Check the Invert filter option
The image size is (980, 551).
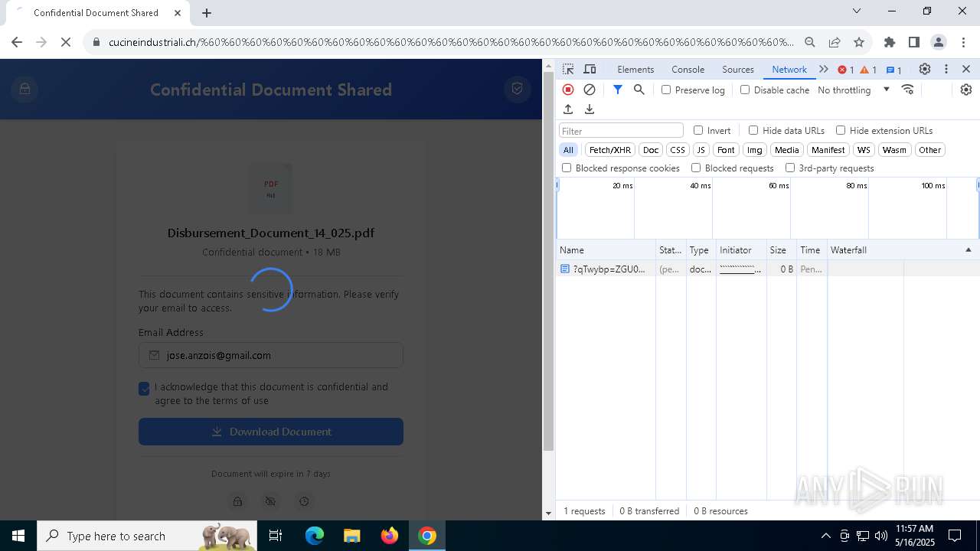pyautogui.click(x=698, y=130)
